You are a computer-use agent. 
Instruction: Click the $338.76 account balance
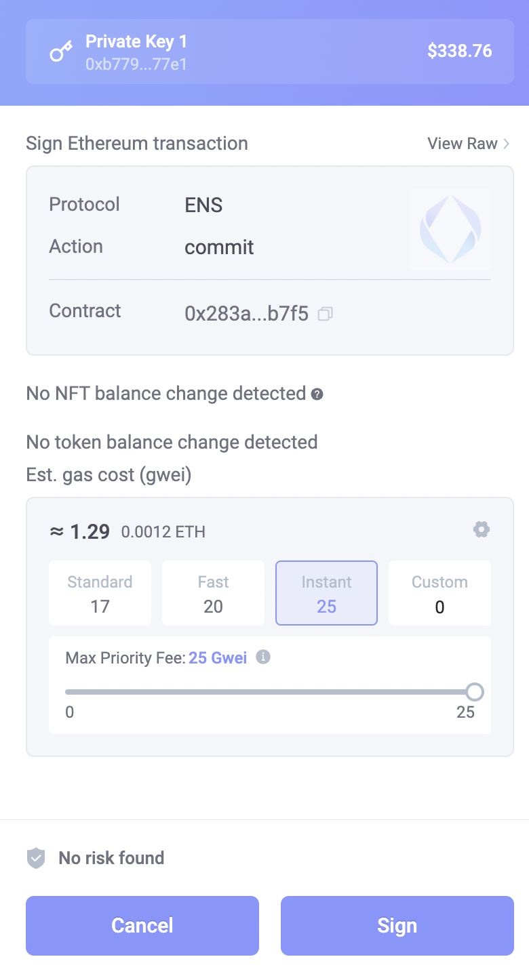459,52
